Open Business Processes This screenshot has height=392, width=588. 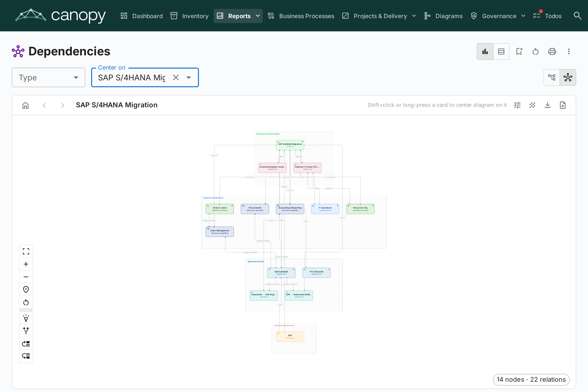coord(301,16)
